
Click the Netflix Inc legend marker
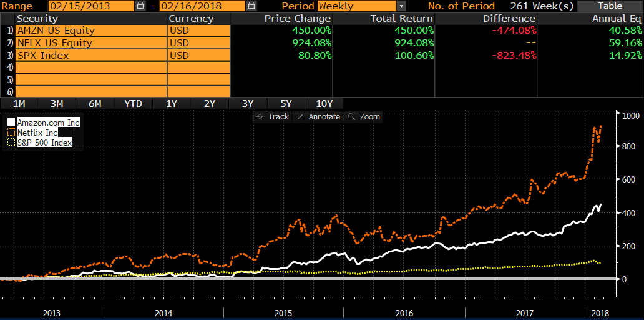pyautogui.click(x=11, y=132)
